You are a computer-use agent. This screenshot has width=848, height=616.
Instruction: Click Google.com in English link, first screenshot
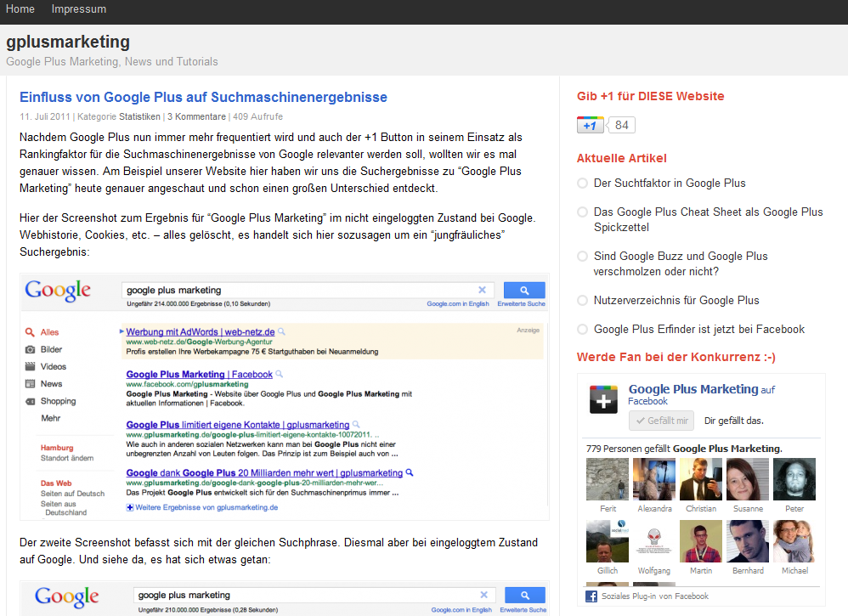pyautogui.click(x=457, y=304)
